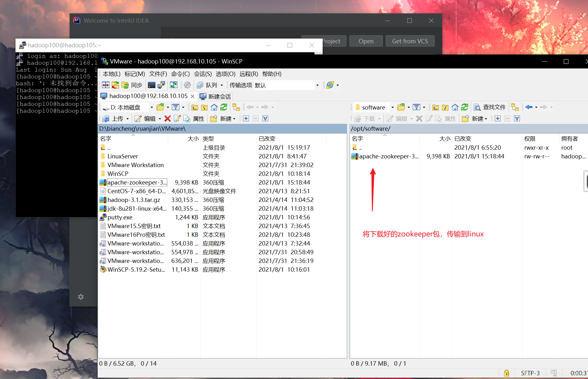Click the remote blue back arrow

[529, 107]
